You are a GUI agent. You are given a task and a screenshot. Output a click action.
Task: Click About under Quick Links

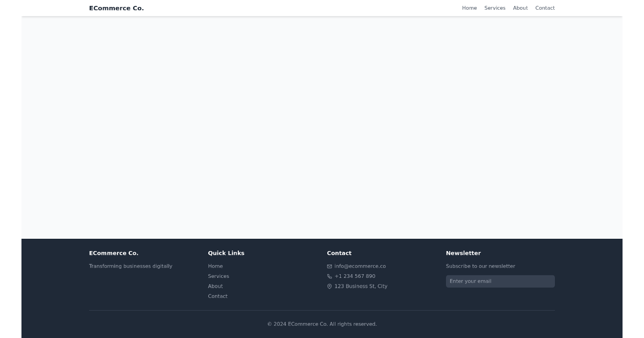215,286
